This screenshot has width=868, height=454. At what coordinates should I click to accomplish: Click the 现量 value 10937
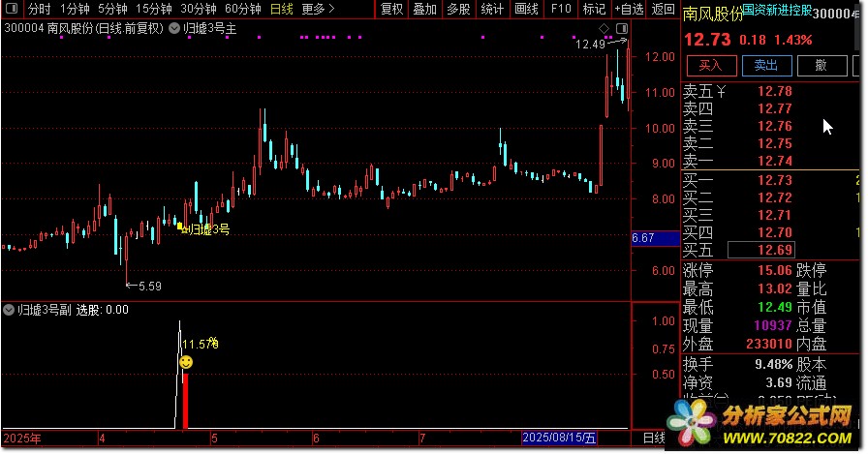click(773, 325)
